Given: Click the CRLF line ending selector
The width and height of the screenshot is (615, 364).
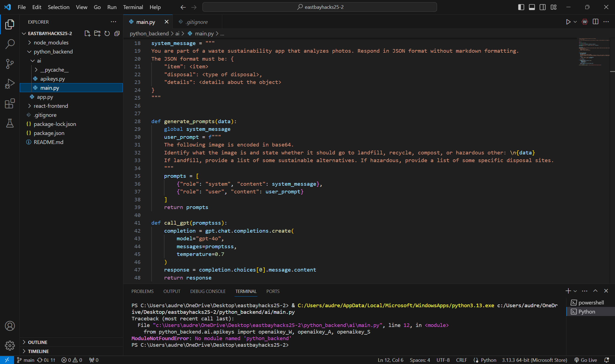Looking at the screenshot, I should pos(461,360).
